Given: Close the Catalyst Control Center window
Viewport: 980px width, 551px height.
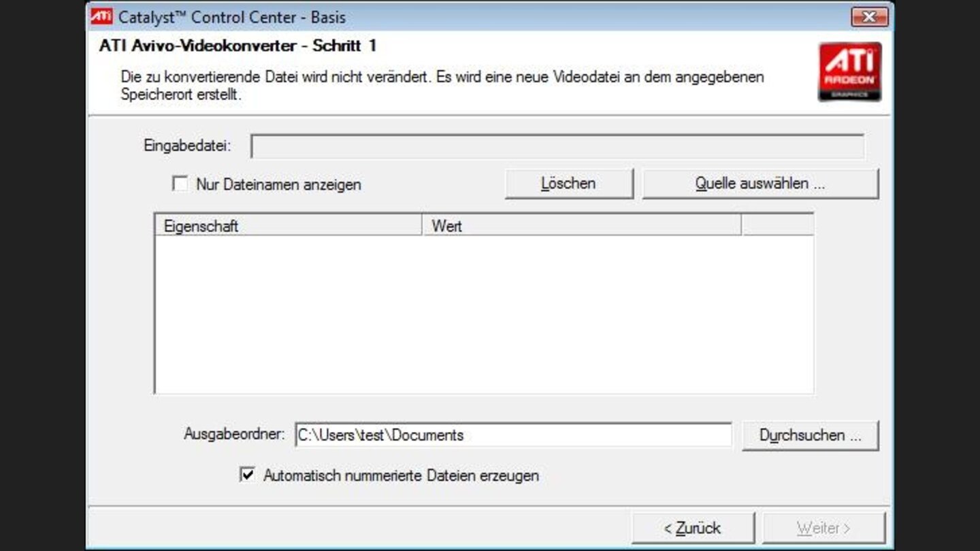Looking at the screenshot, I should click(x=869, y=17).
